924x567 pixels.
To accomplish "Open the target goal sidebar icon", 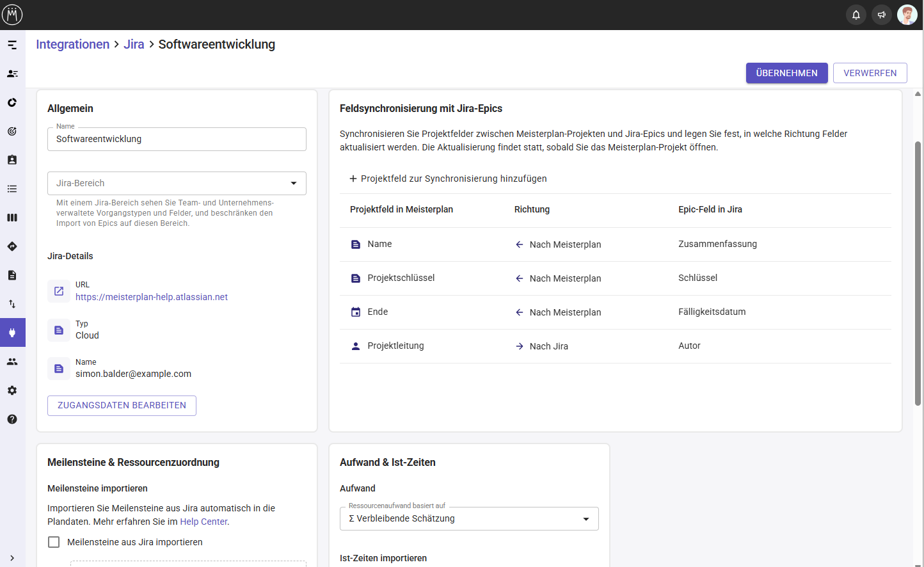I will tap(12, 131).
